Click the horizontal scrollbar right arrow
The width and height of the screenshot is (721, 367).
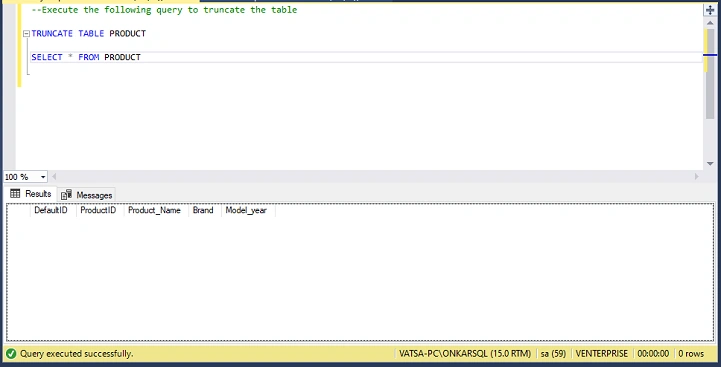tap(696, 177)
